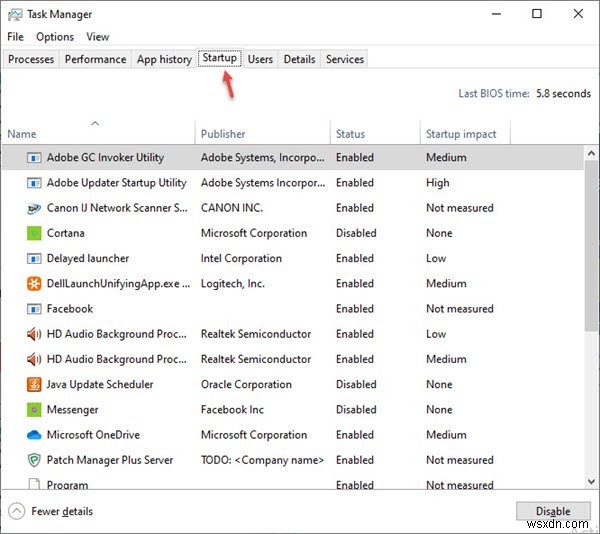Image resolution: width=600 pixels, height=534 pixels.
Task: Click the orange DellLaunchUnifyingApp icon
Action: click(34, 284)
